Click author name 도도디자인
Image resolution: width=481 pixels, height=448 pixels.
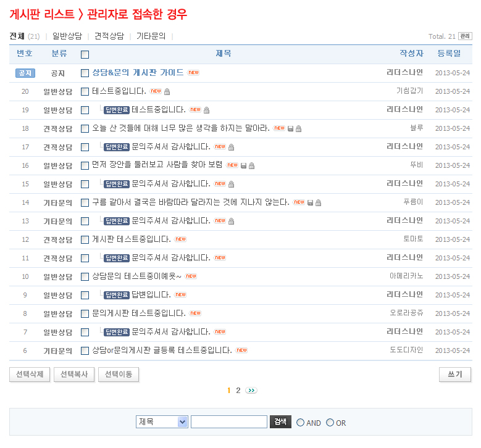(406, 350)
